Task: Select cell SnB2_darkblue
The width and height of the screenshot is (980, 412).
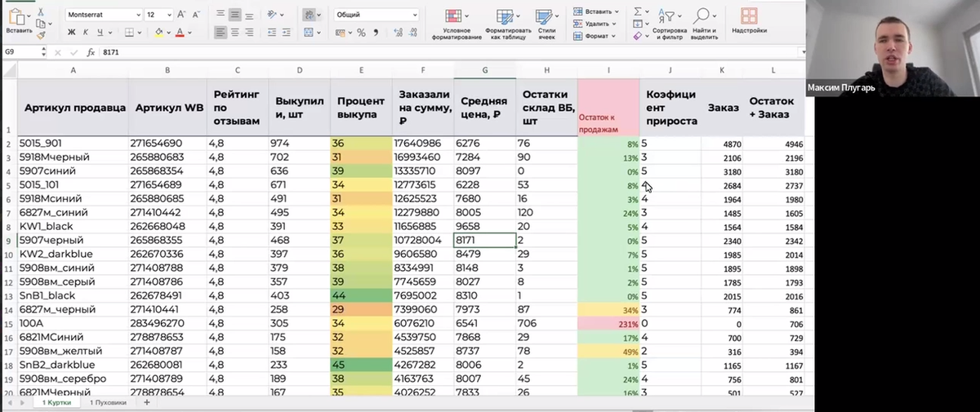Action: (73, 365)
